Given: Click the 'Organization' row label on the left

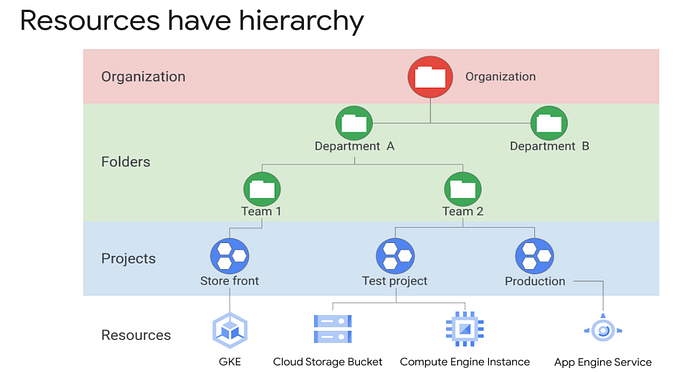Looking at the screenshot, I should click(x=143, y=77).
